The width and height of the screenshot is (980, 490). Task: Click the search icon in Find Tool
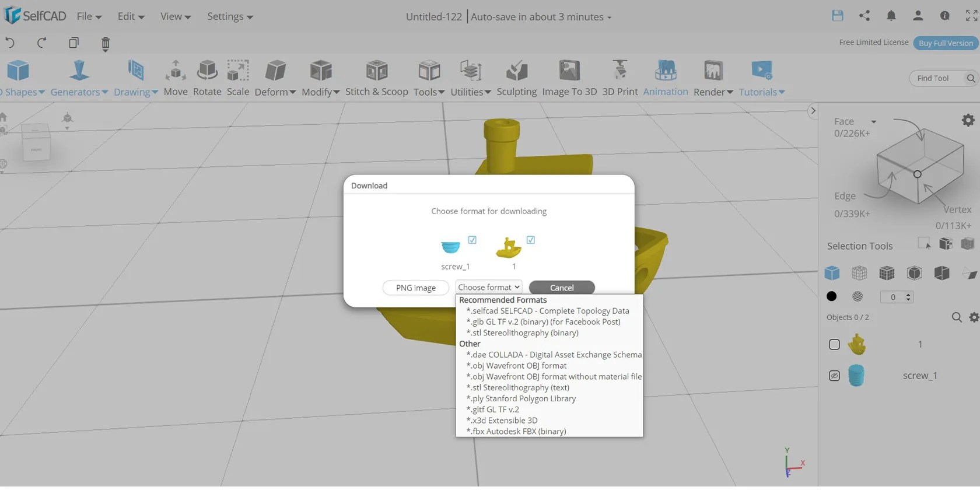[971, 78]
